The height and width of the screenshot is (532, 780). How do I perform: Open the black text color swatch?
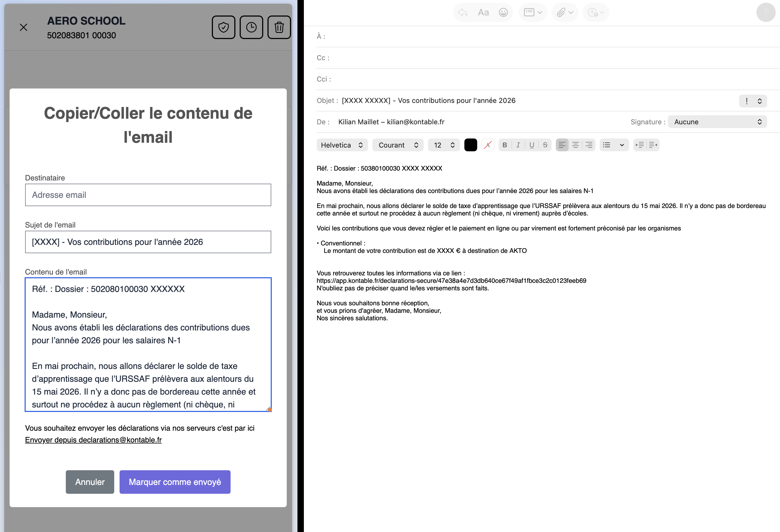[470, 145]
